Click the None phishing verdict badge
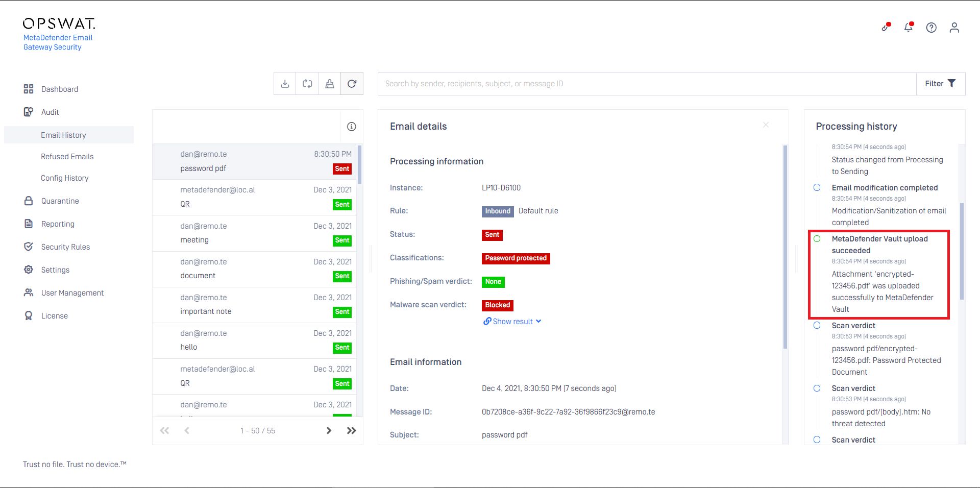 493,282
